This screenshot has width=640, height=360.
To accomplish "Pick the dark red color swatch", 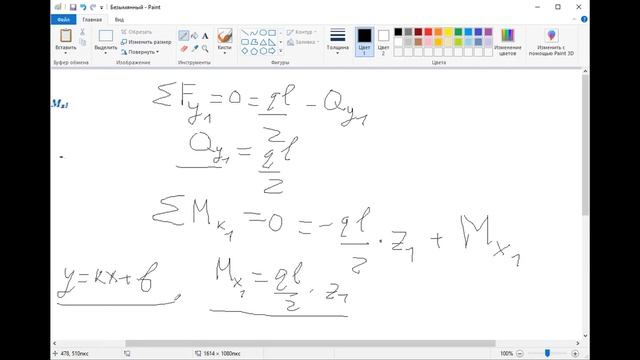I will click(x=418, y=32).
